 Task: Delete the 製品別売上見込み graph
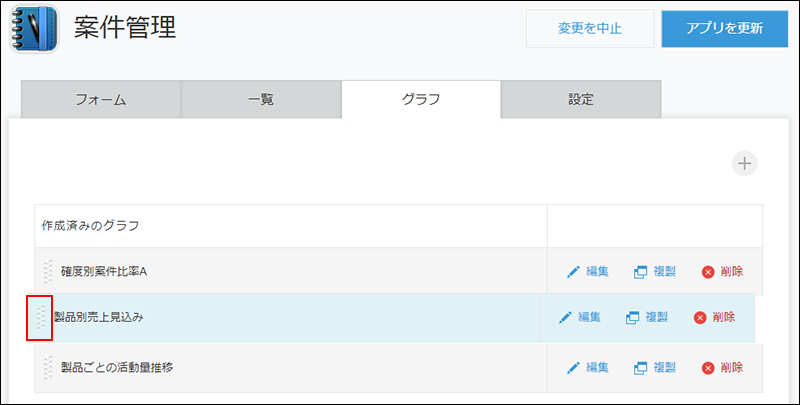point(714,317)
